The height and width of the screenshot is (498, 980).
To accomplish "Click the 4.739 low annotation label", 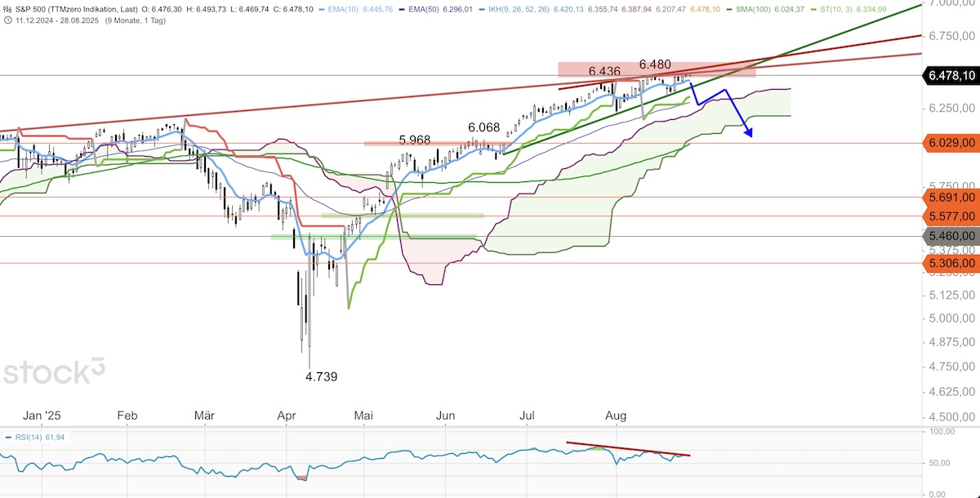I will 321,376.
